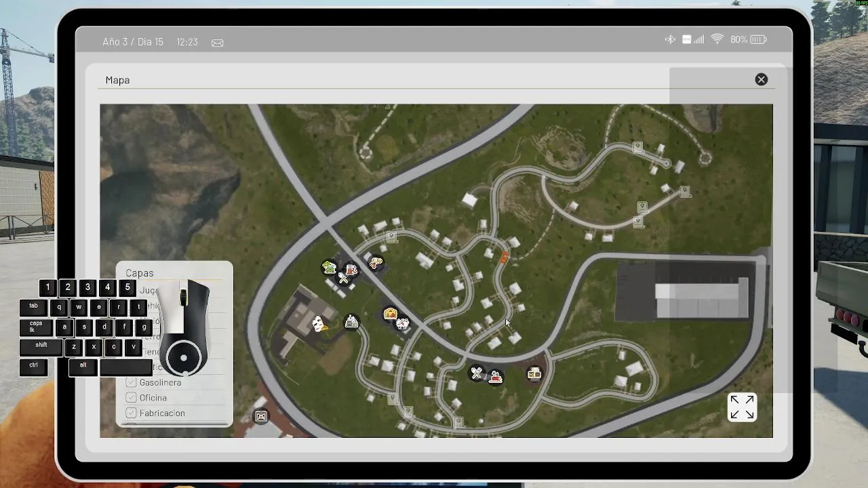Click the large white warehouse building on map
This screenshot has height=488, width=868.
pos(701,300)
